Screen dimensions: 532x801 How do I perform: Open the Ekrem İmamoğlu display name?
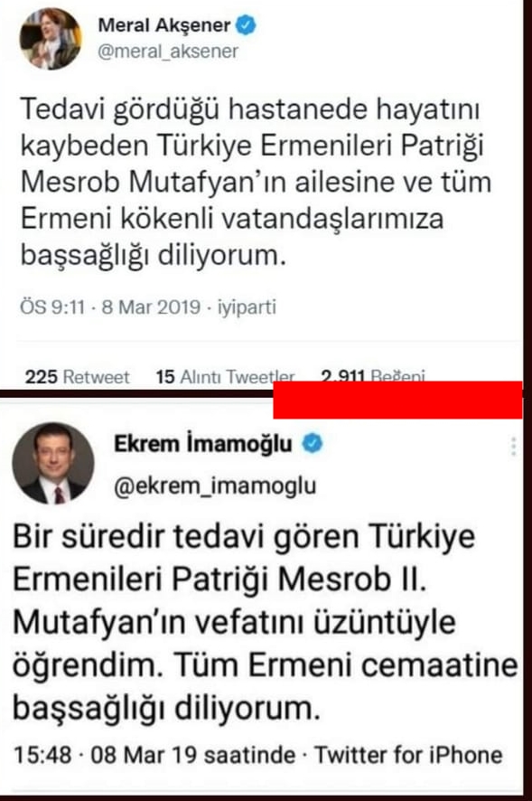pos(203,443)
